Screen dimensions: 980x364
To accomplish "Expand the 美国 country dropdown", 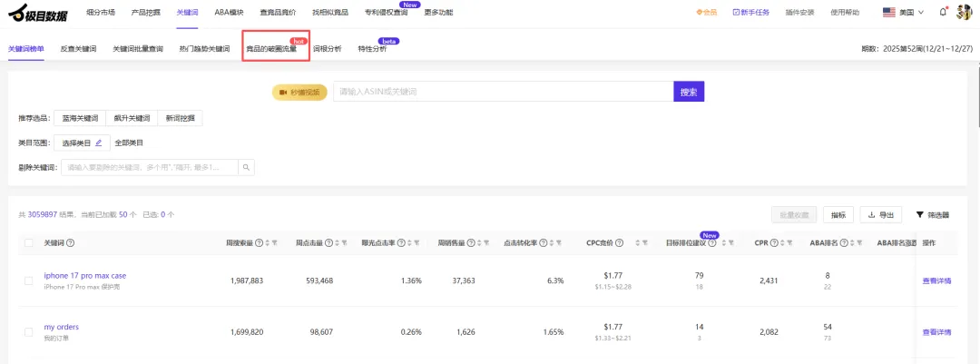I will [x=903, y=12].
